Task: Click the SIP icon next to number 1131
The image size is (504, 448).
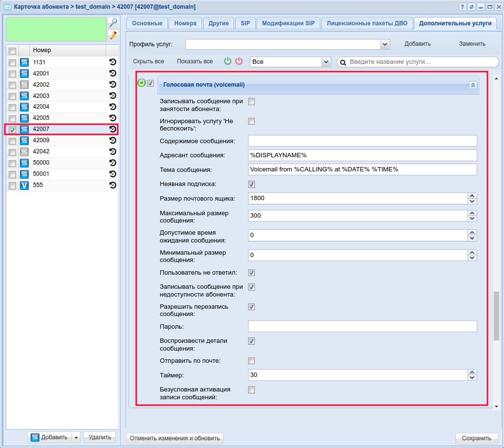Action: point(24,62)
